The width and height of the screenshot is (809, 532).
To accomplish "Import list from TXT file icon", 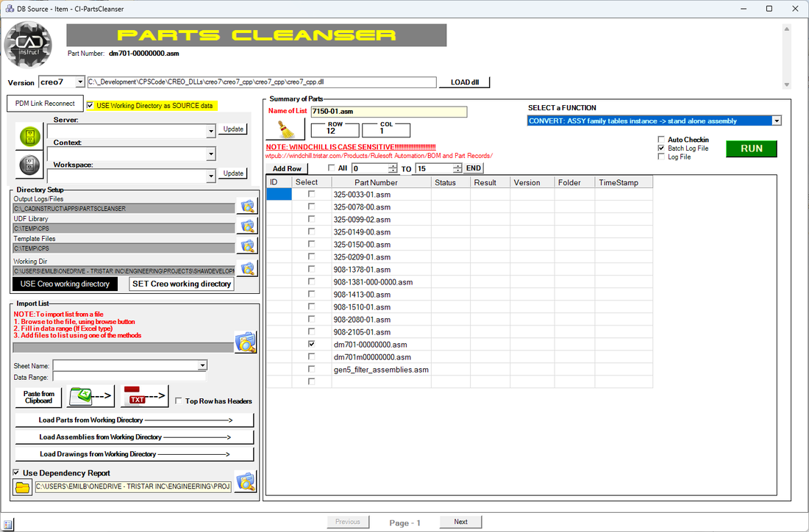I will [x=143, y=396].
